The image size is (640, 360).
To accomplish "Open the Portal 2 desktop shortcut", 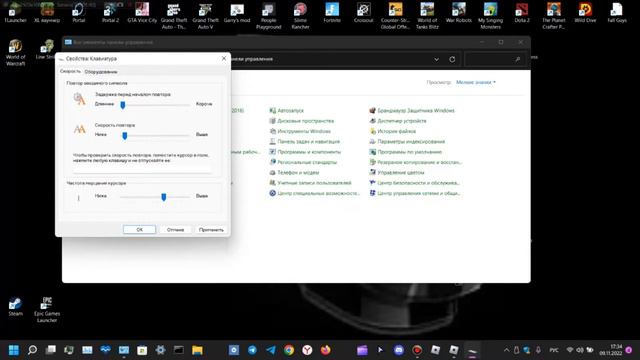I will [110, 13].
